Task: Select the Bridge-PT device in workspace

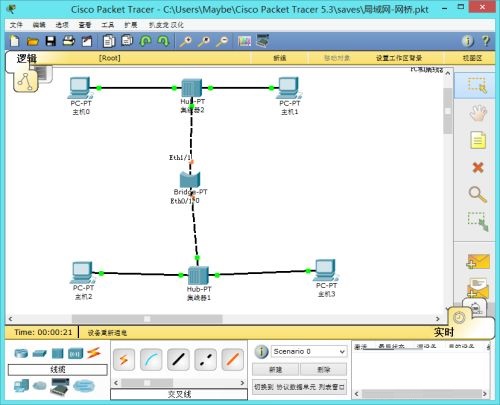Action: coord(190,180)
